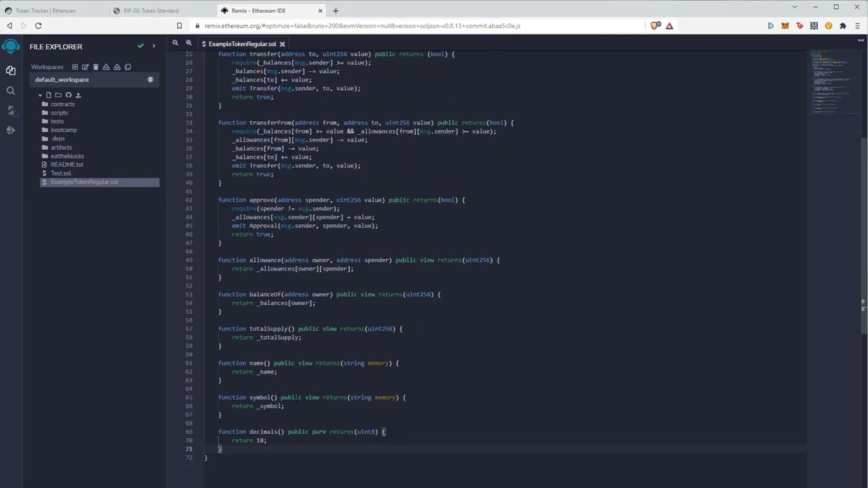Delete the workspace with trash icon
Screen dimensions: 868x488
click(x=96, y=67)
